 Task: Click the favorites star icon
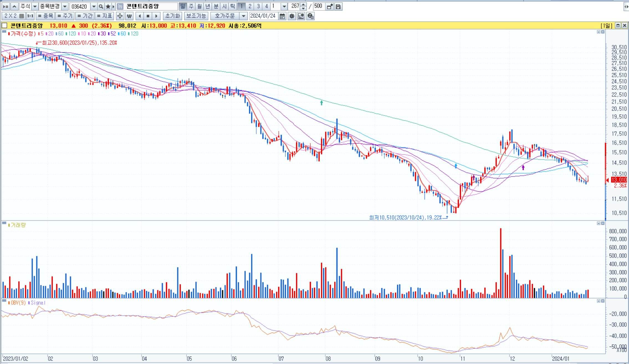(x=108, y=6)
